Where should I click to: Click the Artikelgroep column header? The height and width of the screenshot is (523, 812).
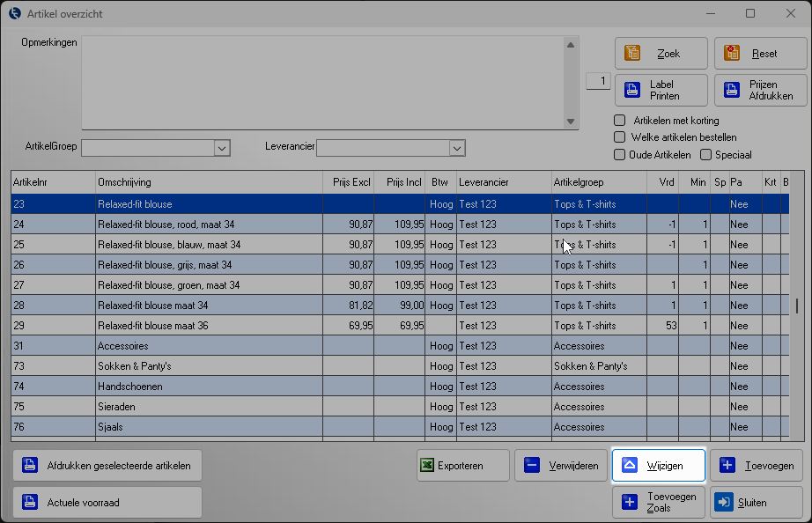(599, 182)
